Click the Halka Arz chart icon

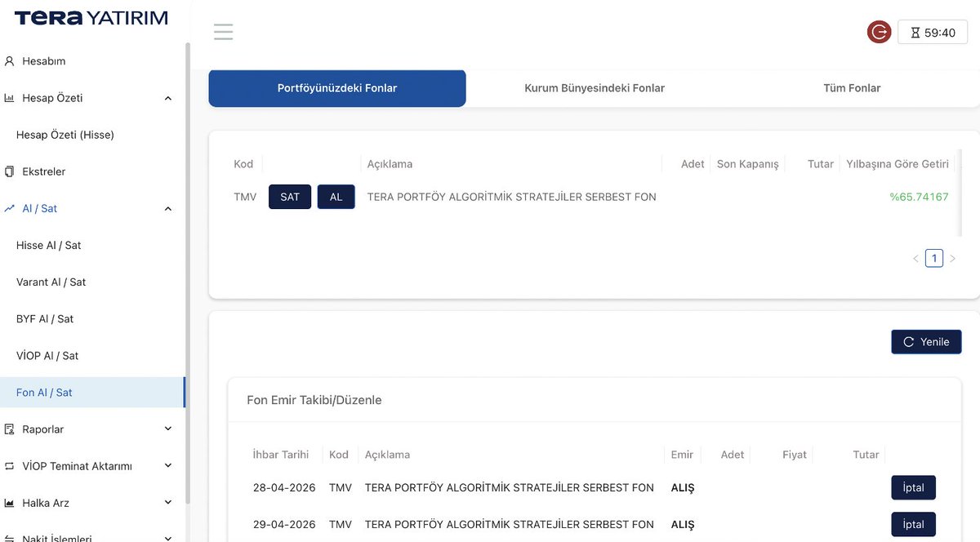9,503
